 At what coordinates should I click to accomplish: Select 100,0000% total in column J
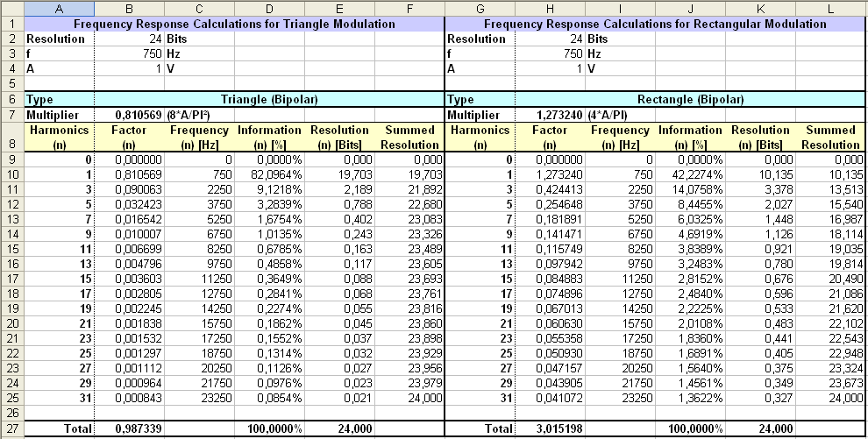(690, 428)
